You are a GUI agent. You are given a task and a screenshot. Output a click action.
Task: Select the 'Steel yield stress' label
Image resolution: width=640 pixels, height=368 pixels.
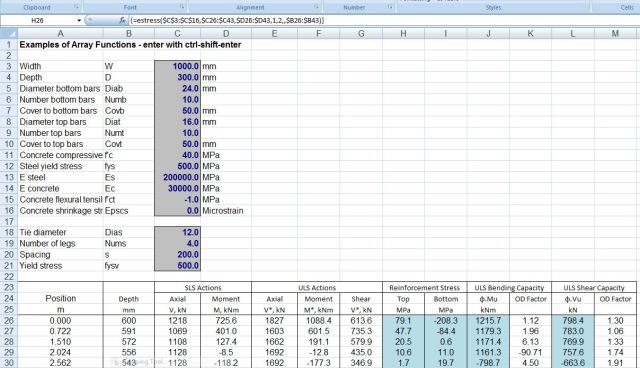(x=60, y=166)
